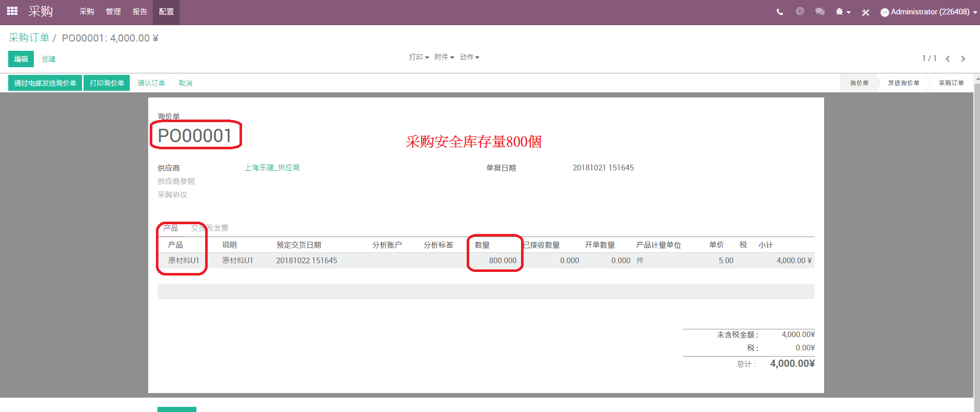This screenshot has height=412, width=980.
Task: Go back to 采购订单 breadcrumb
Action: (x=29, y=38)
